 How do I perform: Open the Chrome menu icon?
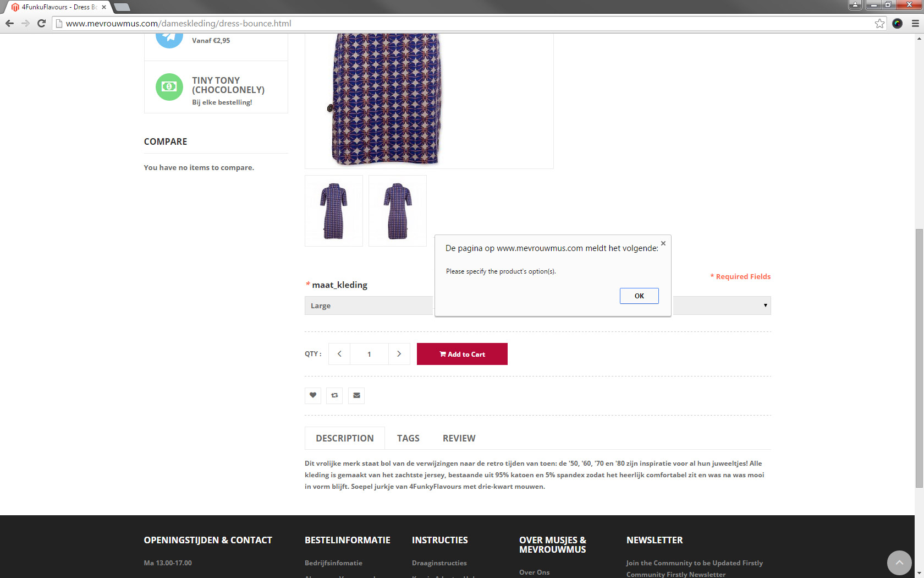(915, 23)
